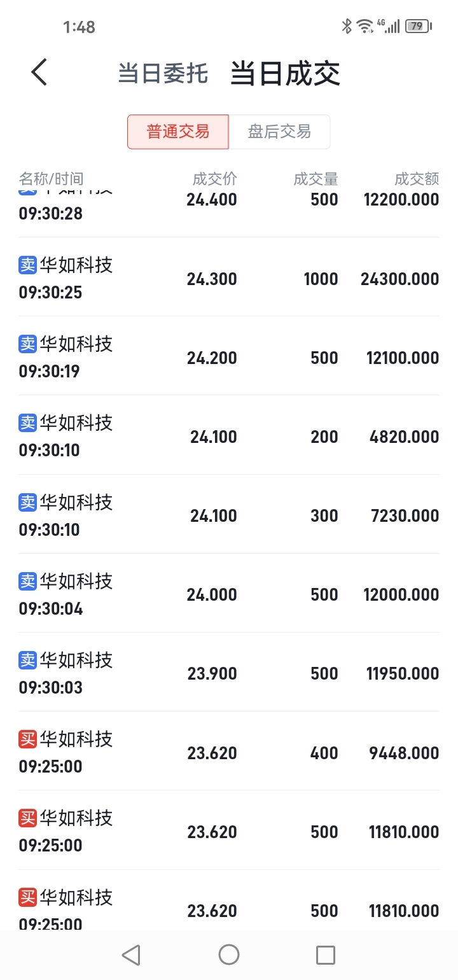Select 盘后交易 segment

pyautogui.click(x=279, y=132)
